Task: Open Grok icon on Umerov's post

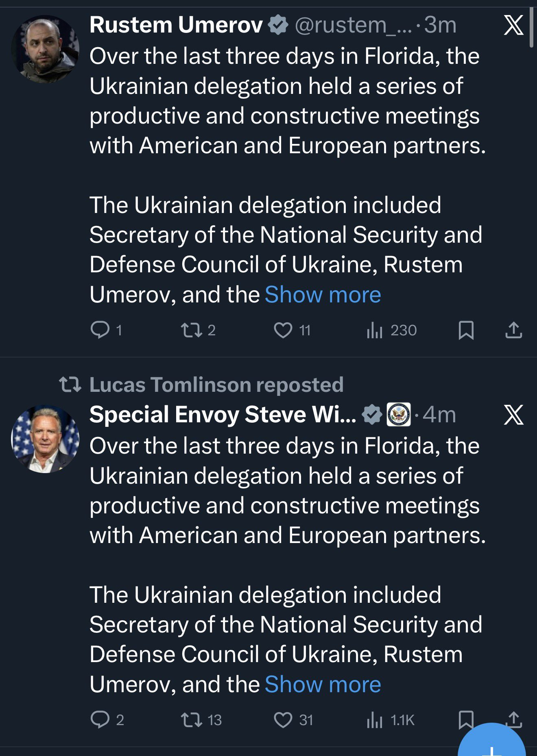Action: (513, 25)
